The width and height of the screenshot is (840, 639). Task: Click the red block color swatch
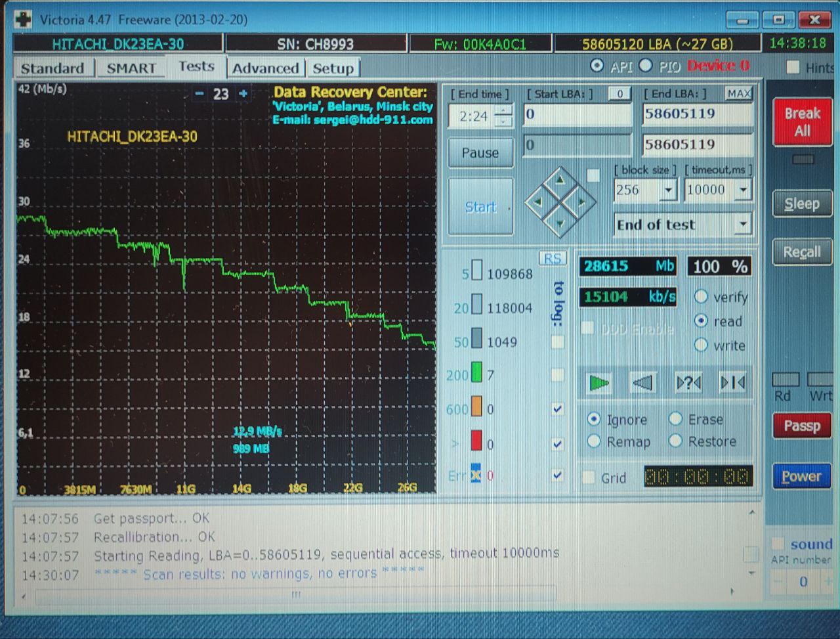[476, 441]
